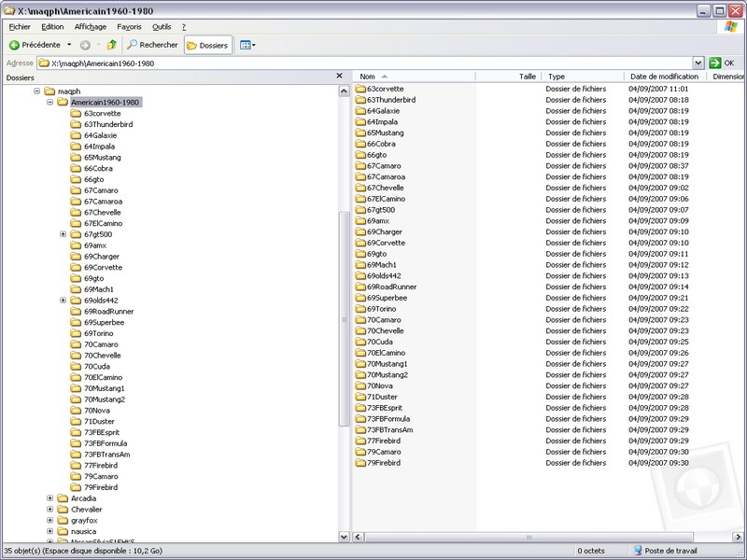Sort by the Type column header
Image resolution: width=747 pixels, height=560 pixels.
click(x=583, y=77)
